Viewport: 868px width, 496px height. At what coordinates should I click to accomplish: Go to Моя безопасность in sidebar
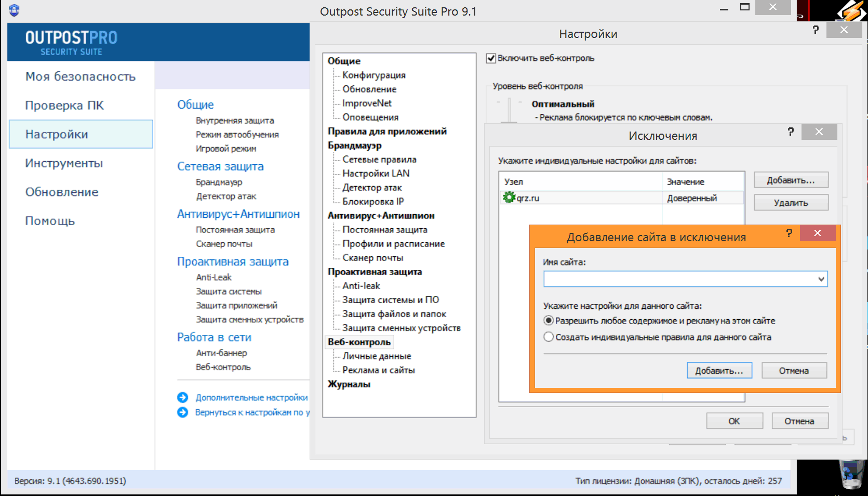81,76
